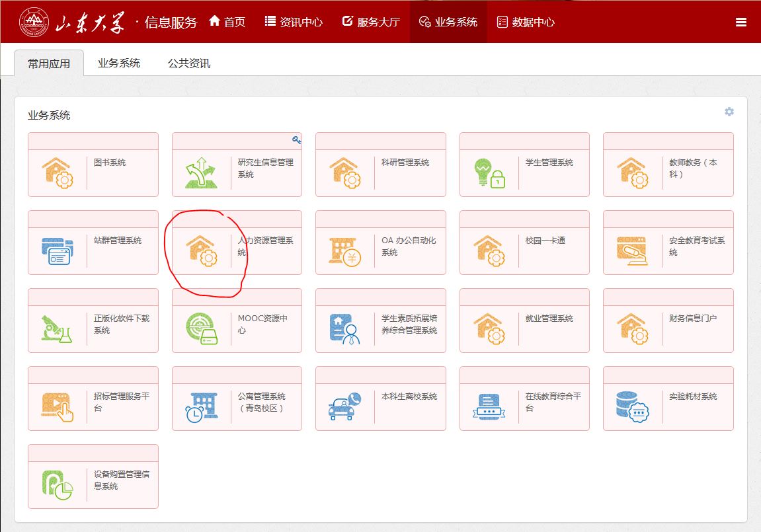Click the MOOC资源中心 target icon
Image resolution: width=761 pixels, height=532 pixels.
pyautogui.click(x=201, y=328)
